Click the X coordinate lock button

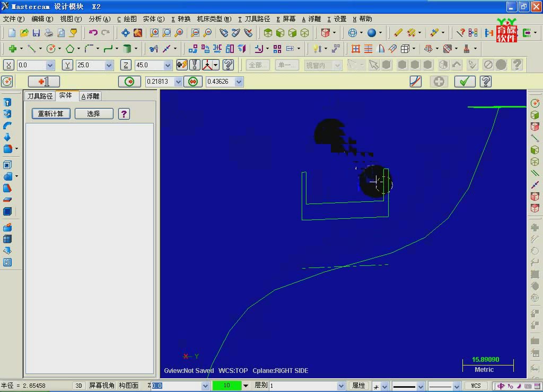[8, 65]
